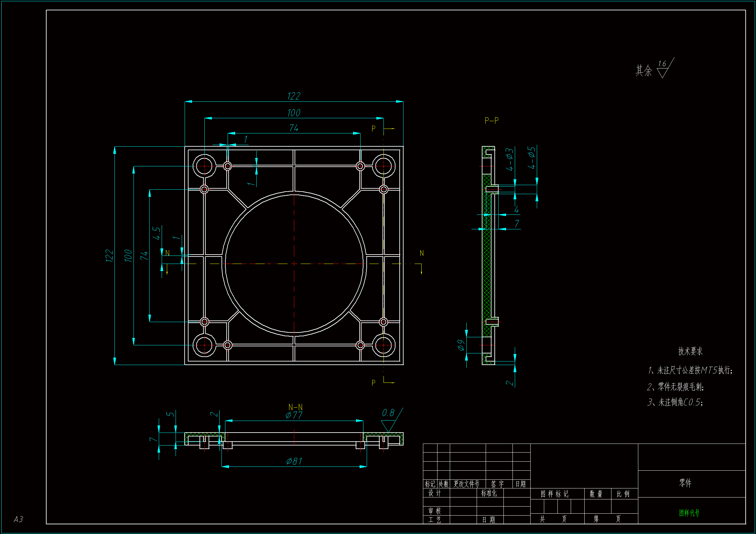Select the 技术要求 heading text
This screenshot has height=534, width=756.
coord(690,351)
